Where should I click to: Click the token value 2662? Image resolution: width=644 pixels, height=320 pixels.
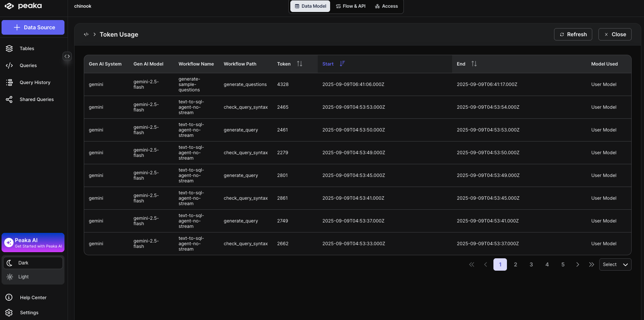(283, 244)
